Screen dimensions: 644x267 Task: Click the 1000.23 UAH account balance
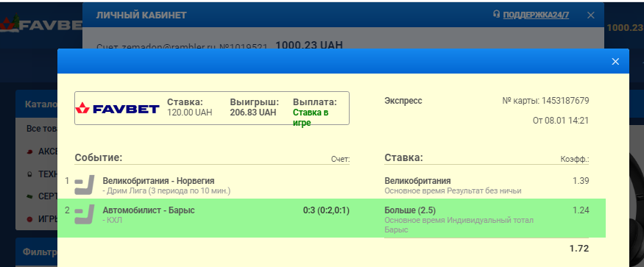coord(309,45)
